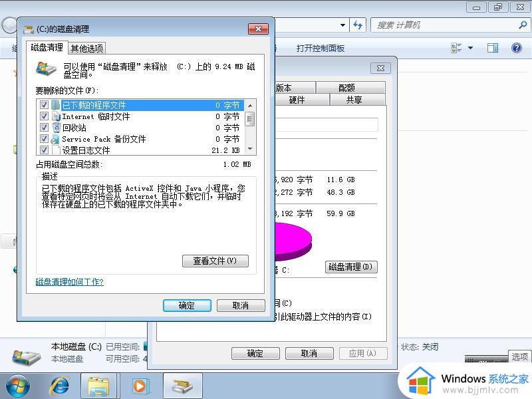Toggle the Internet 临时文件 checkbox
532x399 pixels.
click(x=44, y=116)
